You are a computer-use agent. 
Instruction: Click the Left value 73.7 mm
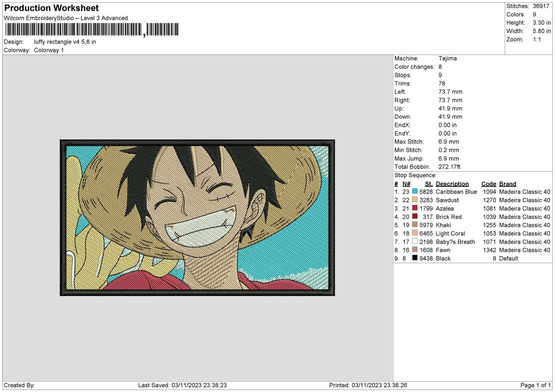(450, 92)
